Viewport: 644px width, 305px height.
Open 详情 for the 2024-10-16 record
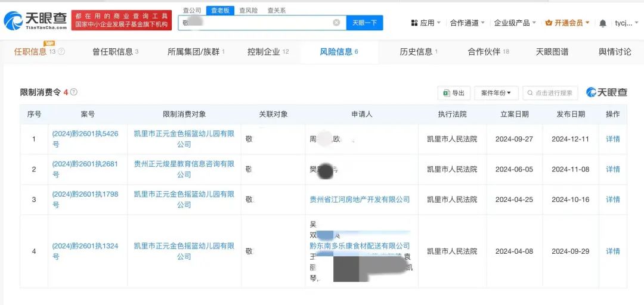[613, 200]
